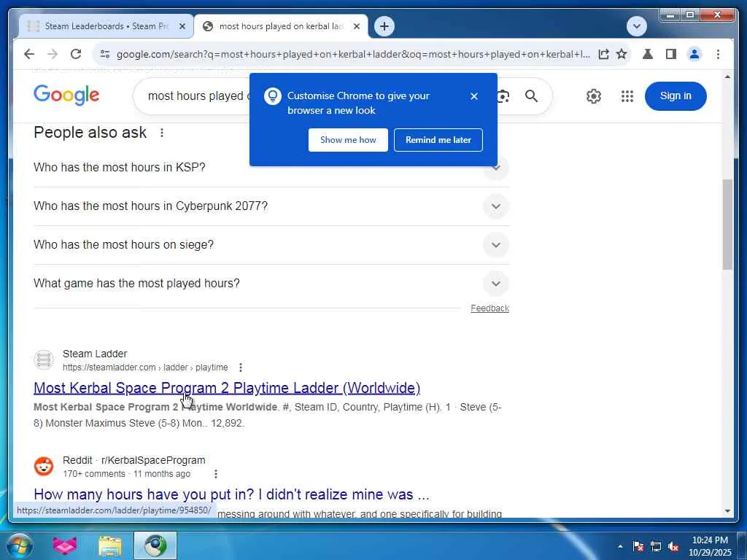The width and height of the screenshot is (747, 560).
Task: Show hidden tray icons arrow
Action: pyautogui.click(x=620, y=546)
